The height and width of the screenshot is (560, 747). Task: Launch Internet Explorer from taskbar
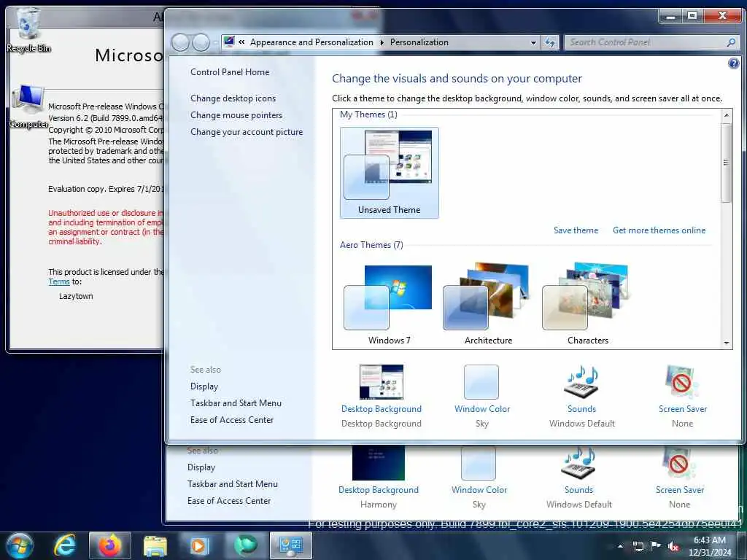click(x=64, y=545)
